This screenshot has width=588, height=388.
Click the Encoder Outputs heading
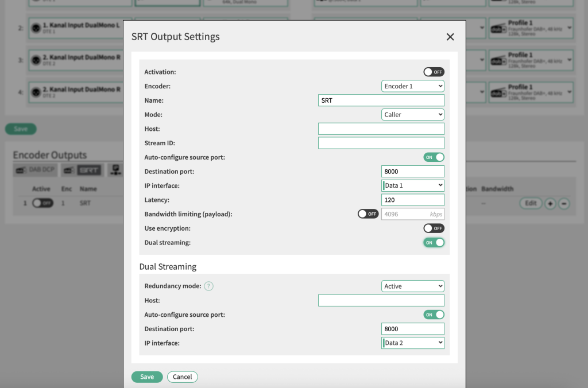pyautogui.click(x=50, y=155)
